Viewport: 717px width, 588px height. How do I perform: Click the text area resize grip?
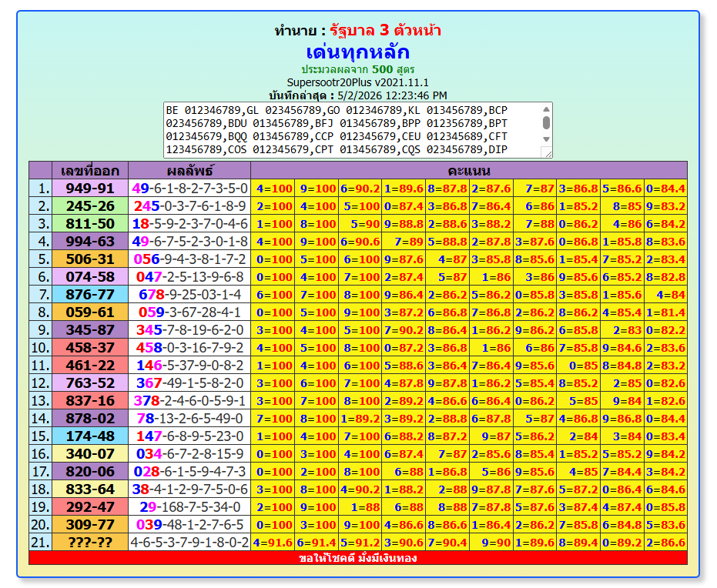[x=547, y=153]
